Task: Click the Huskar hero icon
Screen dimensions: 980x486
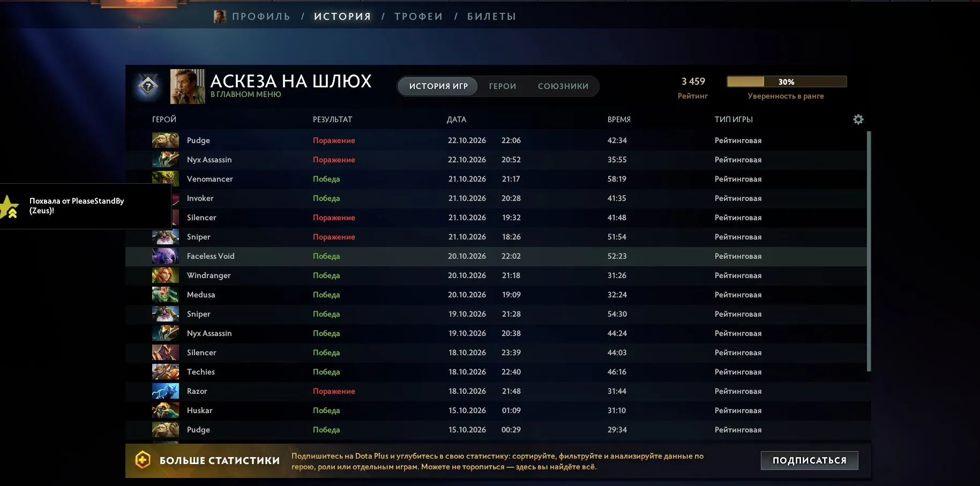Action: 166,410
